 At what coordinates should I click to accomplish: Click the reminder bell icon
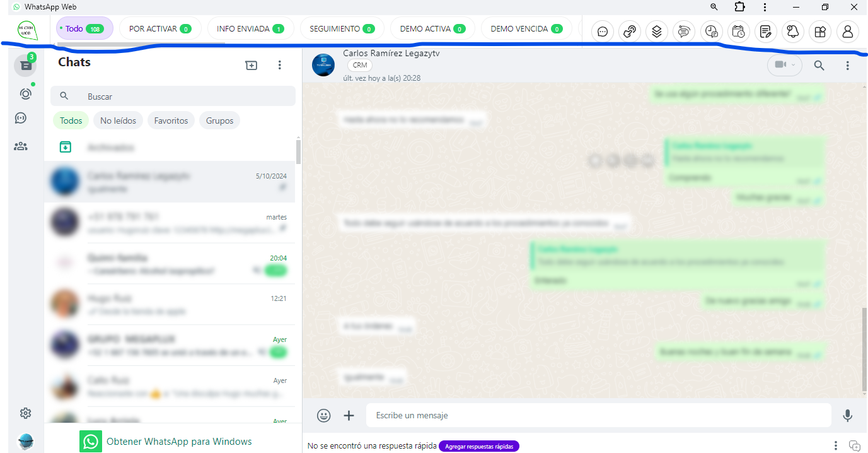792,31
